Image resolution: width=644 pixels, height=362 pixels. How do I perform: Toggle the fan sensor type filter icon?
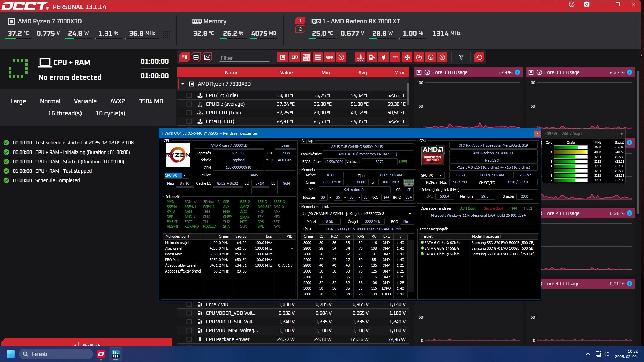(407, 58)
